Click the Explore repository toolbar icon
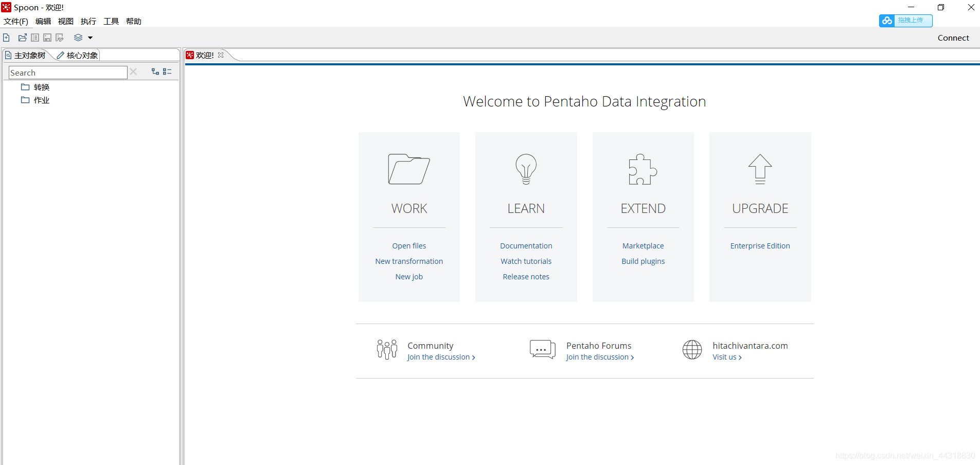The height and width of the screenshot is (465, 980). click(35, 38)
